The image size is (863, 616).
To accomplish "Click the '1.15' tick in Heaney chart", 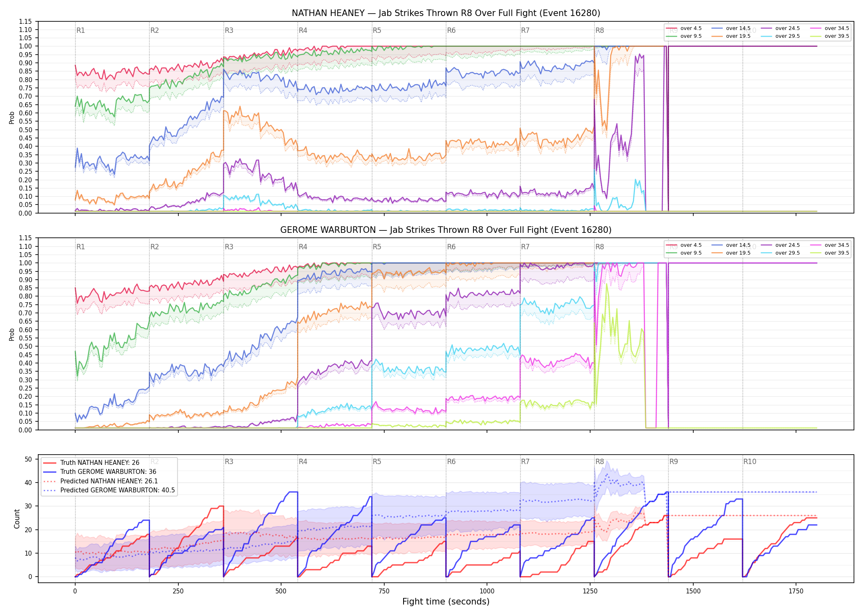I will click(x=25, y=21).
